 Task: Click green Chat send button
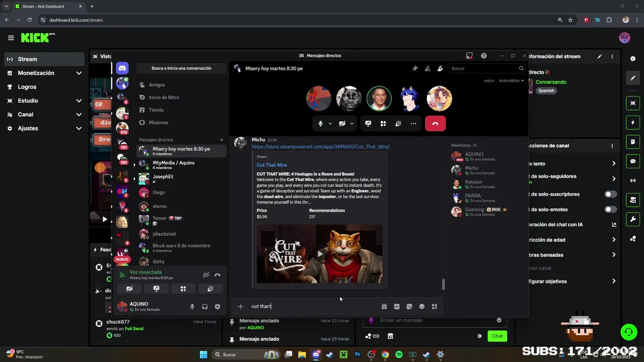coord(497,336)
